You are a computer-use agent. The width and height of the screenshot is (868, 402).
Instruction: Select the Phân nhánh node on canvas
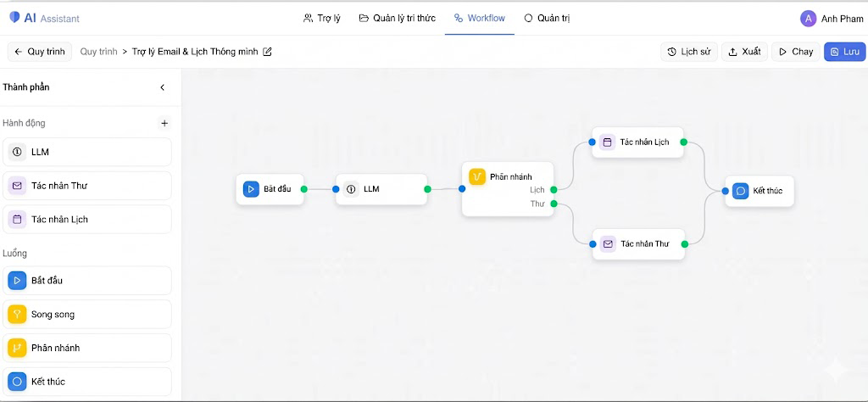coord(507,177)
